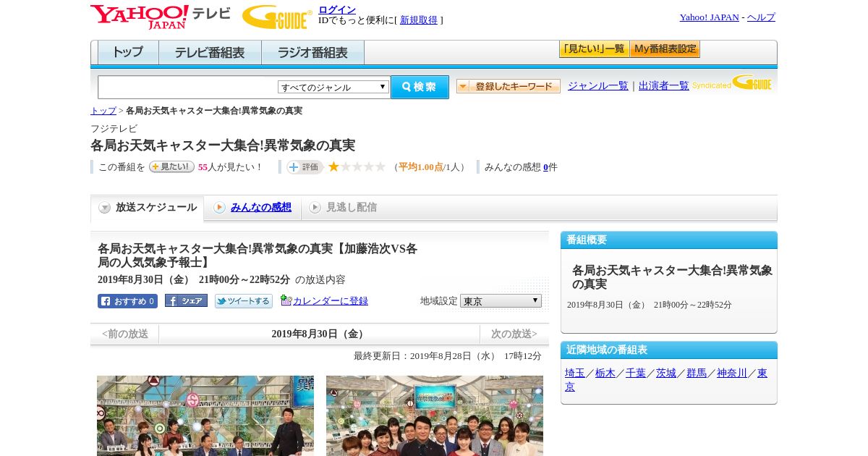Click the search keyword input field

point(188,87)
